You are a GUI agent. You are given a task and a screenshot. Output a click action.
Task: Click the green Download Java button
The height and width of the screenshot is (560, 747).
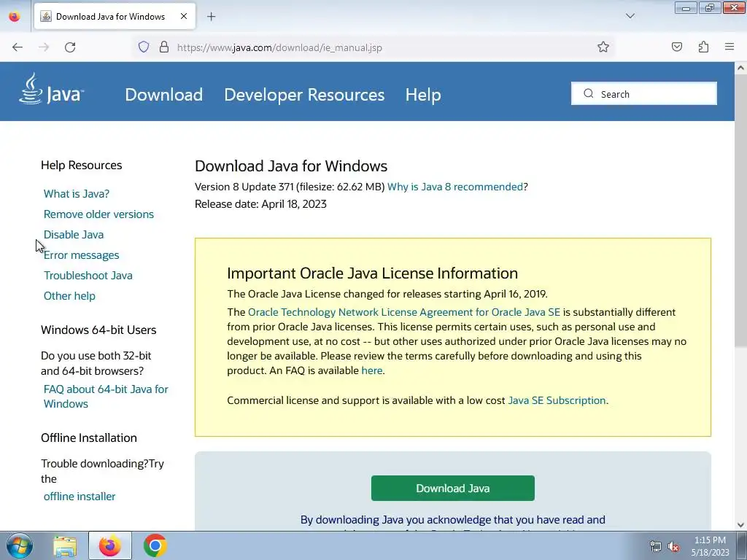click(x=452, y=488)
